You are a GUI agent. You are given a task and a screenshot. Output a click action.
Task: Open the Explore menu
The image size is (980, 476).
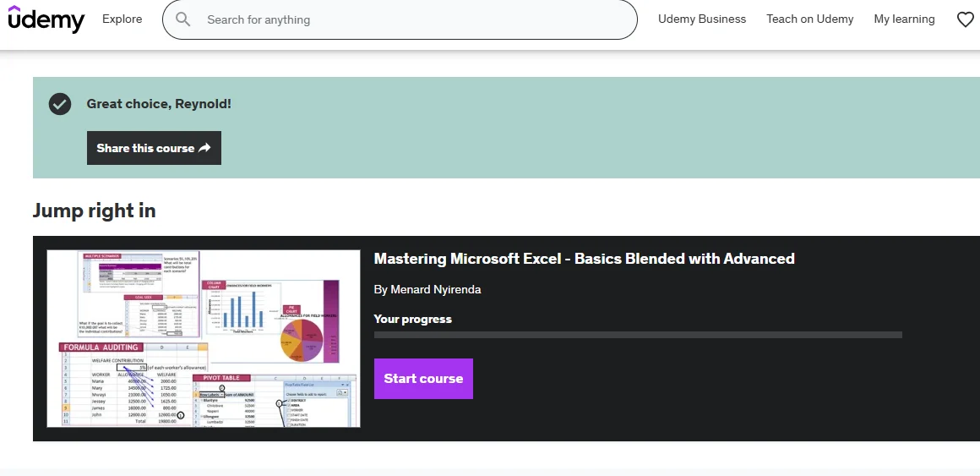[x=122, y=19]
